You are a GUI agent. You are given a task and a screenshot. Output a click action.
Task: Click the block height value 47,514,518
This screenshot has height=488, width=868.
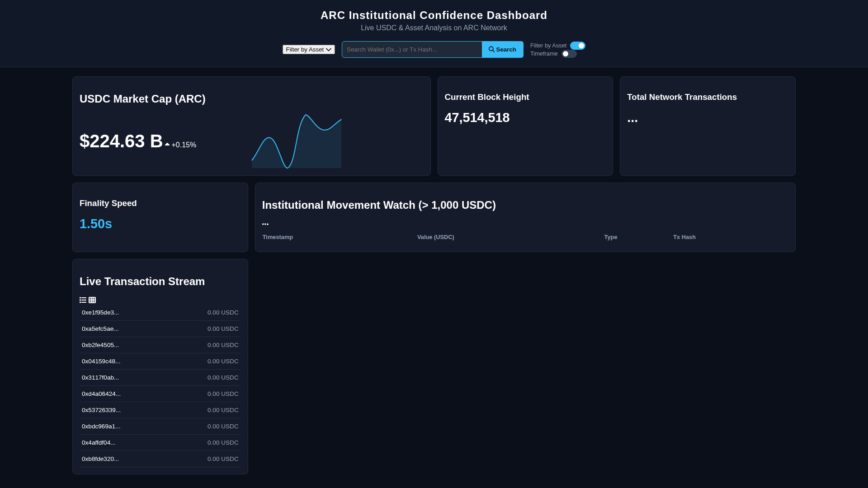coord(477,117)
